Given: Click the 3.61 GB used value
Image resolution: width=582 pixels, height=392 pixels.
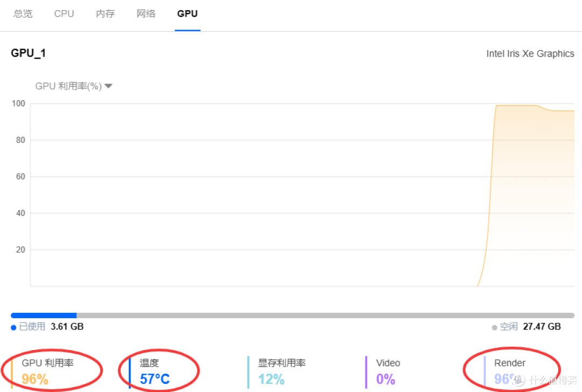Looking at the screenshot, I should pyautogui.click(x=67, y=326).
